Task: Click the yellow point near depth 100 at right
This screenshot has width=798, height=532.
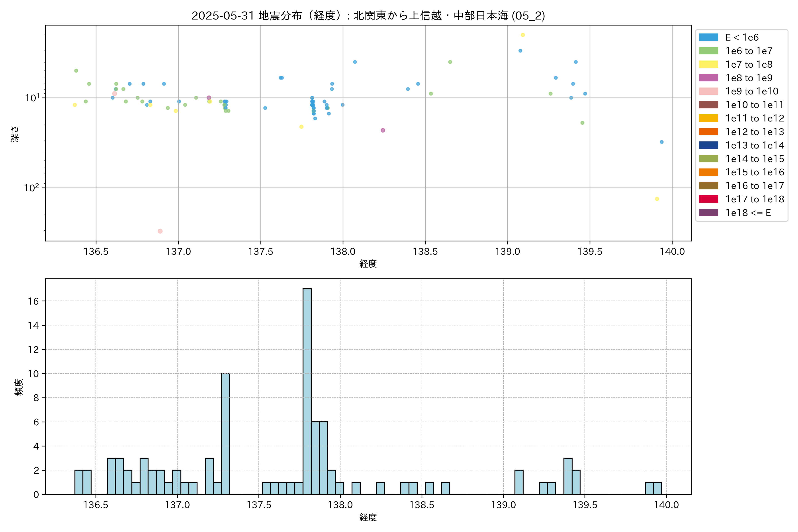Action: click(x=657, y=199)
